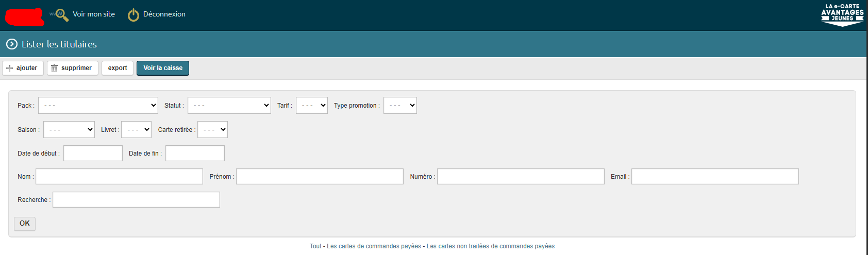Expand the Pack dropdown
This screenshot has width=868, height=255.
click(98, 106)
